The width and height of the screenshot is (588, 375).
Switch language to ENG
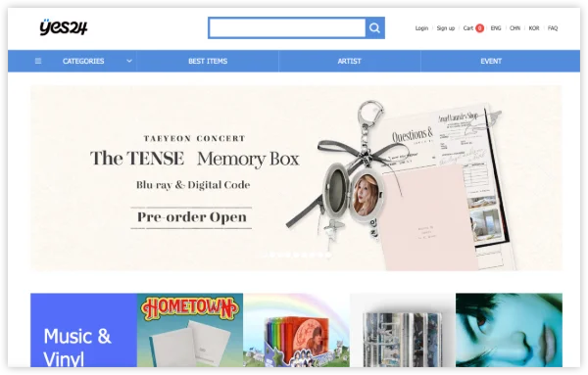tap(496, 28)
